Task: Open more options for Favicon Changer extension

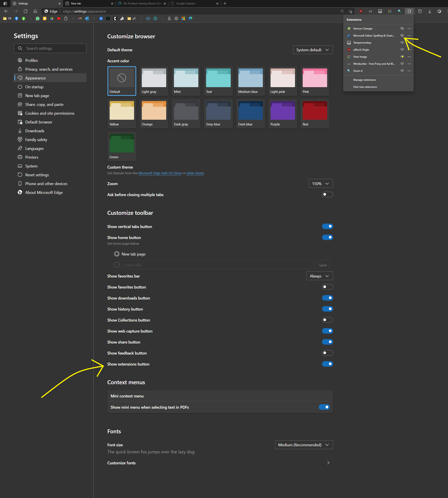Action: tap(409, 29)
